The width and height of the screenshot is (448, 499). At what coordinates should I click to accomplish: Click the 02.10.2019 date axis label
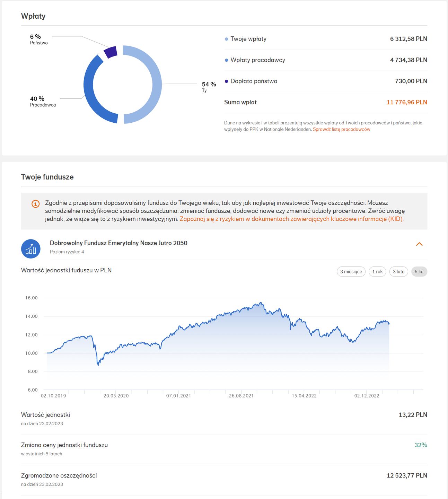pyautogui.click(x=53, y=396)
